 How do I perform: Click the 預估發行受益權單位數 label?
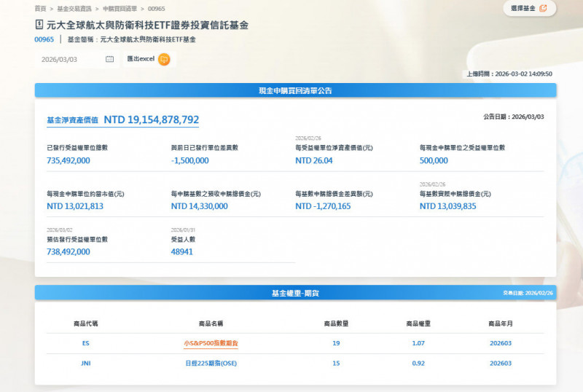pos(77,240)
